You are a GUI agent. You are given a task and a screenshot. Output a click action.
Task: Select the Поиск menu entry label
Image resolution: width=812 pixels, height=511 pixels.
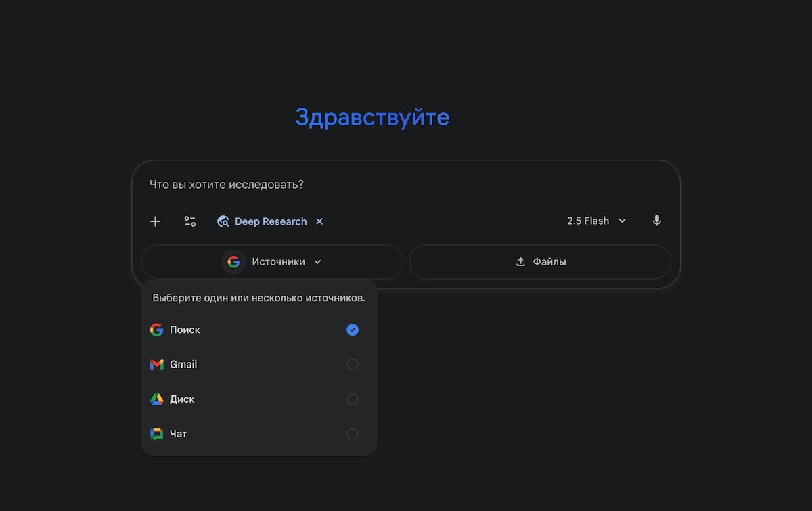point(185,330)
